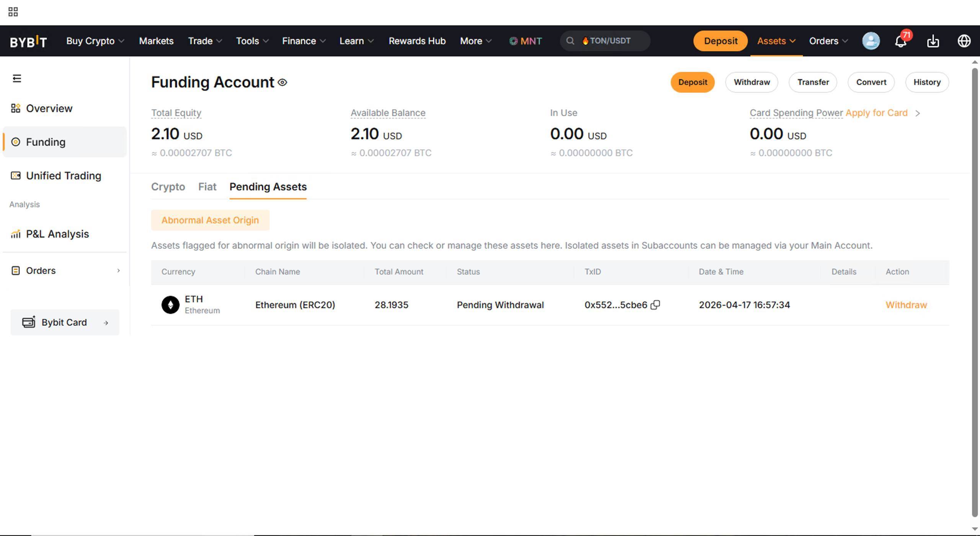Click the Bybit logo
This screenshot has width=980, height=536.
click(28, 41)
